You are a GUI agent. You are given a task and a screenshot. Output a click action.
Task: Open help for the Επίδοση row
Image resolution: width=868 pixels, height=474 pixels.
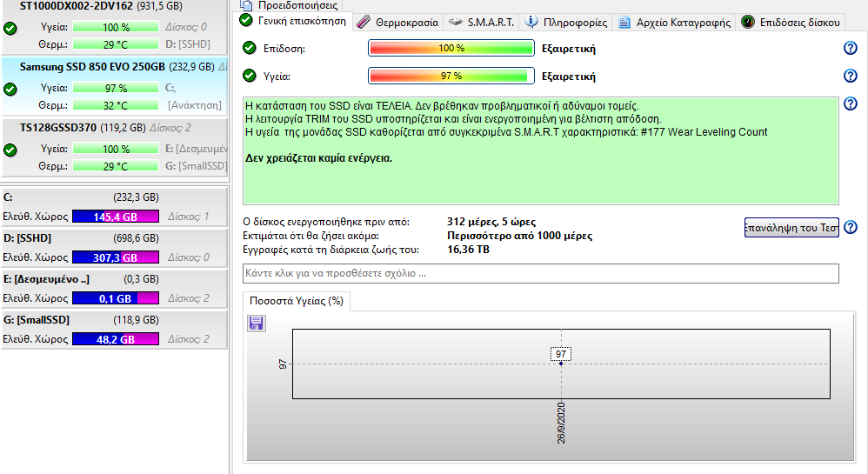(x=851, y=48)
